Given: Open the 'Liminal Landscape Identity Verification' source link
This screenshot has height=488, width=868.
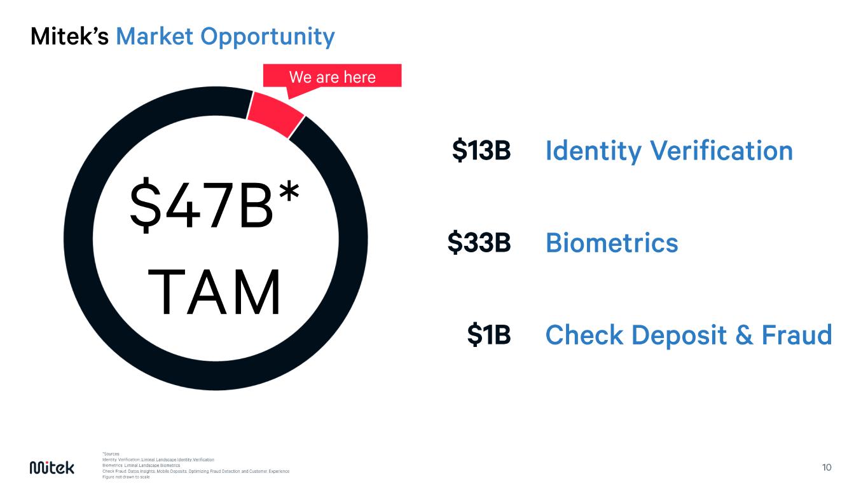Looking at the screenshot, I should tap(177, 459).
